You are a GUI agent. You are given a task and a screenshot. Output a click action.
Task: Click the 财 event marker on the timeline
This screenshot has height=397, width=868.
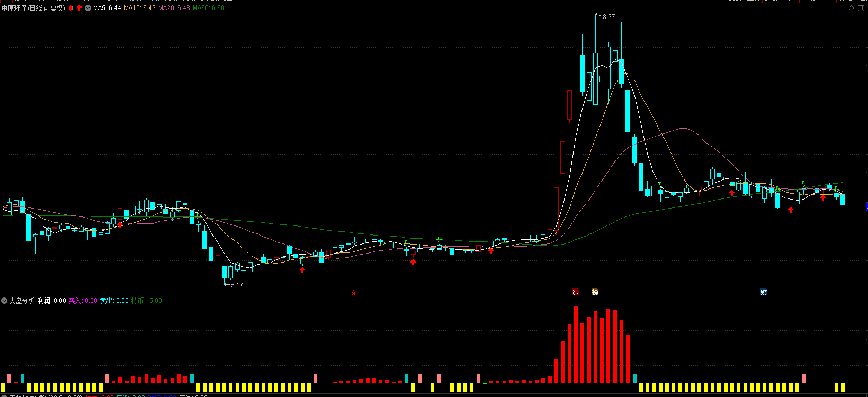(x=764, y=292)
